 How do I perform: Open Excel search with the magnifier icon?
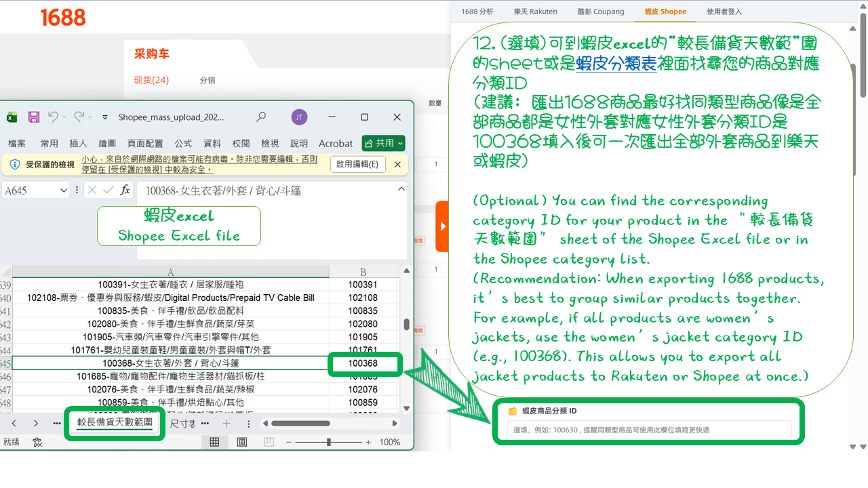(261, 117)
